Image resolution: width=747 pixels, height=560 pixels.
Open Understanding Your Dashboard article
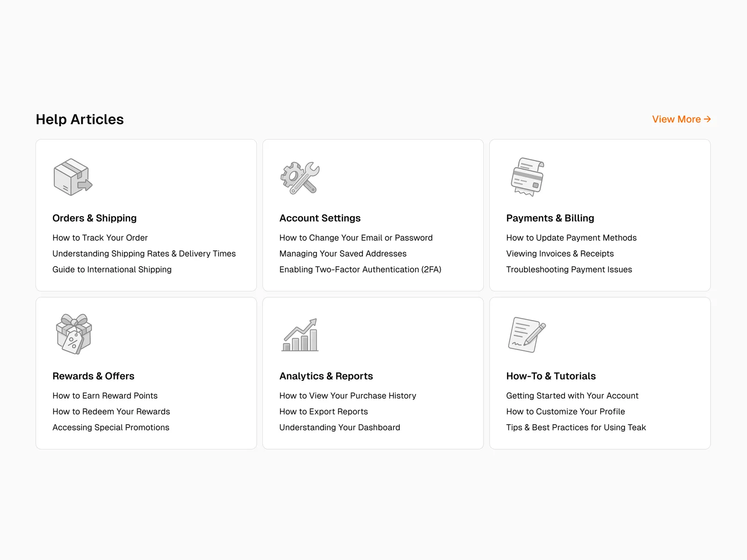pos(339,427)
